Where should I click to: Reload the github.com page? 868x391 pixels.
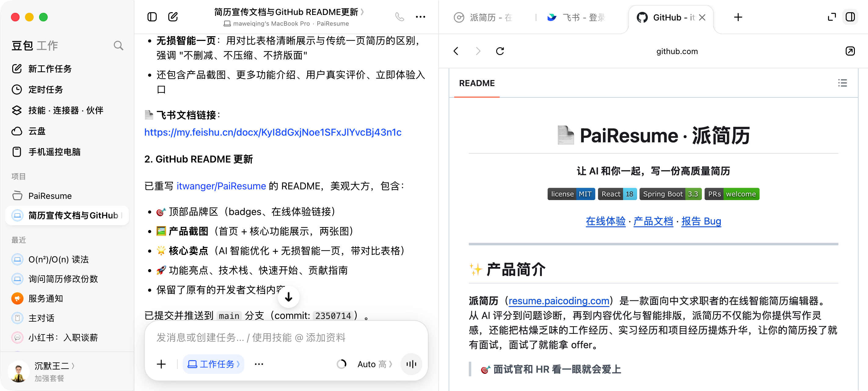(x=500, y=51)
